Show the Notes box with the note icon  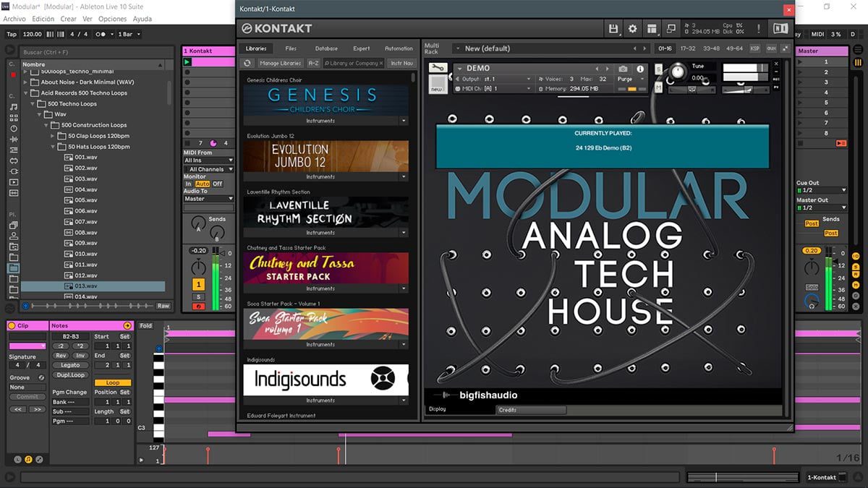(28, 459)
